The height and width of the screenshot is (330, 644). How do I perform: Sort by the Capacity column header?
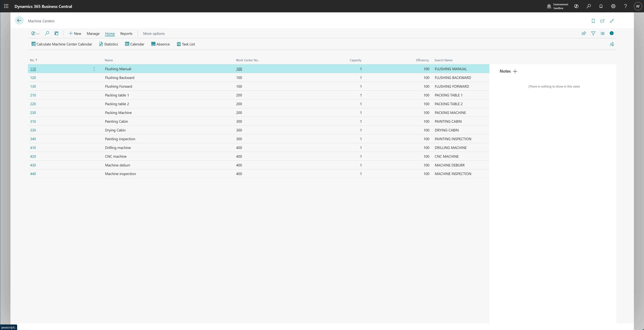(x=355, y=60)
